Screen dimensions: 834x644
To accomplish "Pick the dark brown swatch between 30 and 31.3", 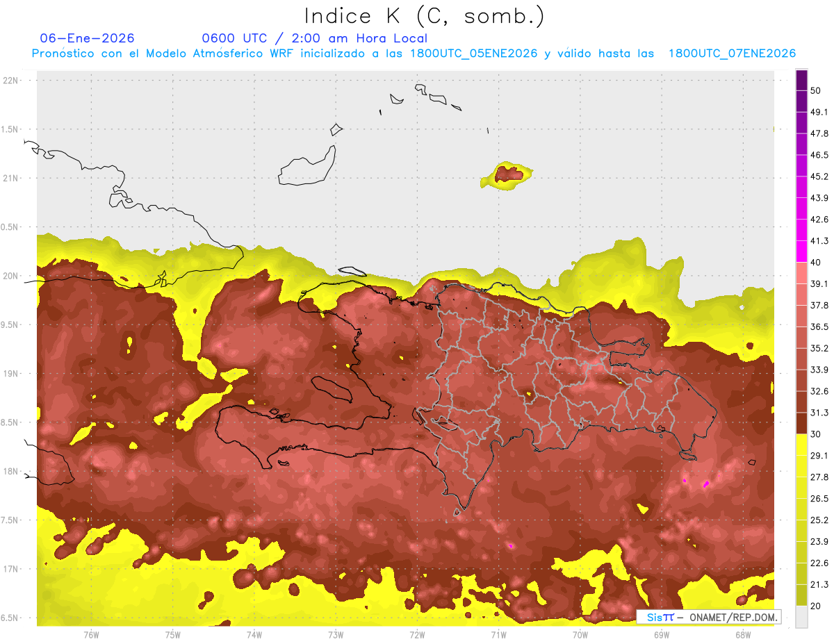I will [801, 423].
